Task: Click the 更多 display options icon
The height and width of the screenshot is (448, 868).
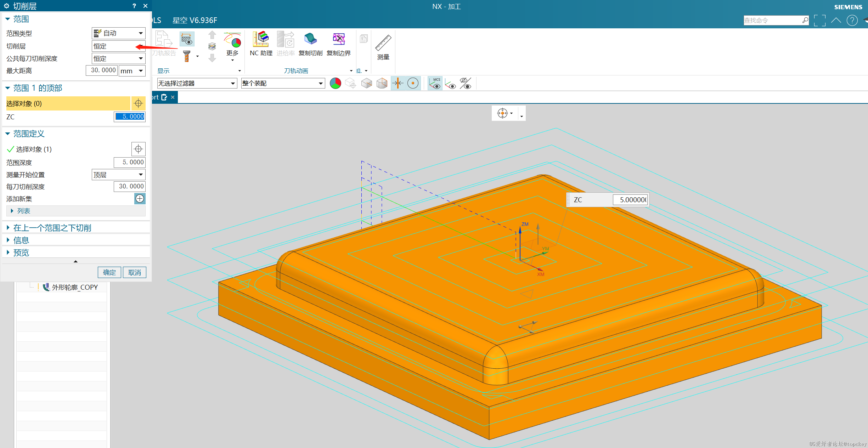Action: pyautogui.click(x=232, y=40)
